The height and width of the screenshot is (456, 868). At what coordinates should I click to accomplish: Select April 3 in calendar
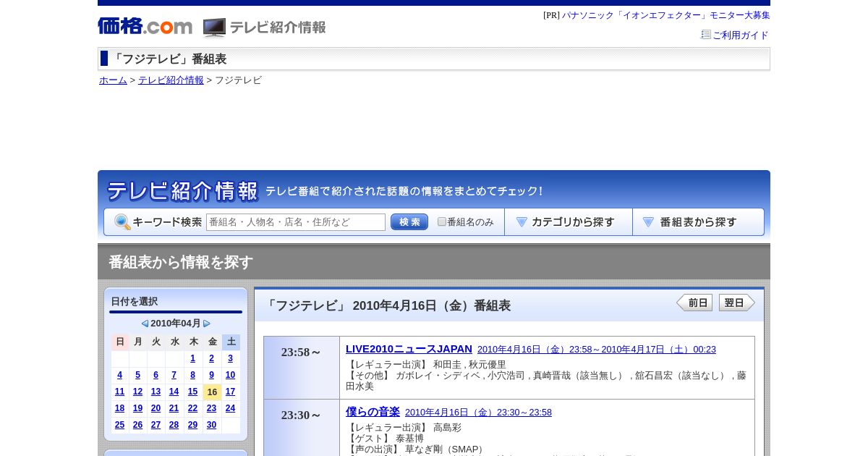(x=231, y=358)
